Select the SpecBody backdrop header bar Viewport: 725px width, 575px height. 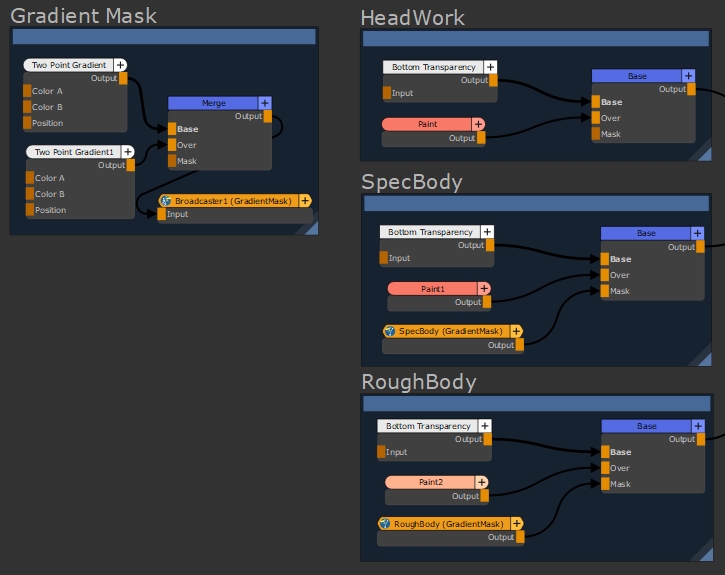(x=541, y=203)
